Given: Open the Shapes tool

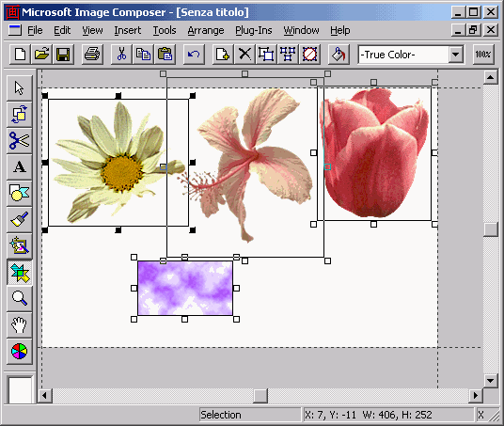Looking at the screenshot, I should click(20, 193).
